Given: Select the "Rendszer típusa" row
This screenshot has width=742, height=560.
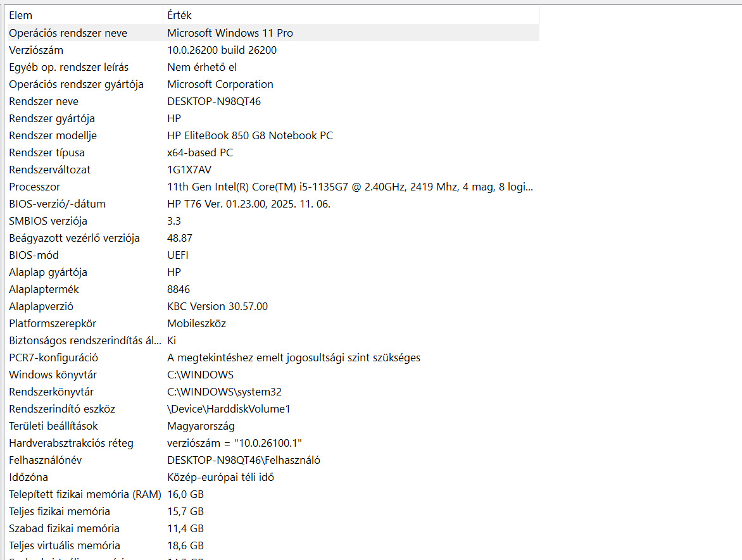Looking at the screenshot, I should [x=47, y=152].
